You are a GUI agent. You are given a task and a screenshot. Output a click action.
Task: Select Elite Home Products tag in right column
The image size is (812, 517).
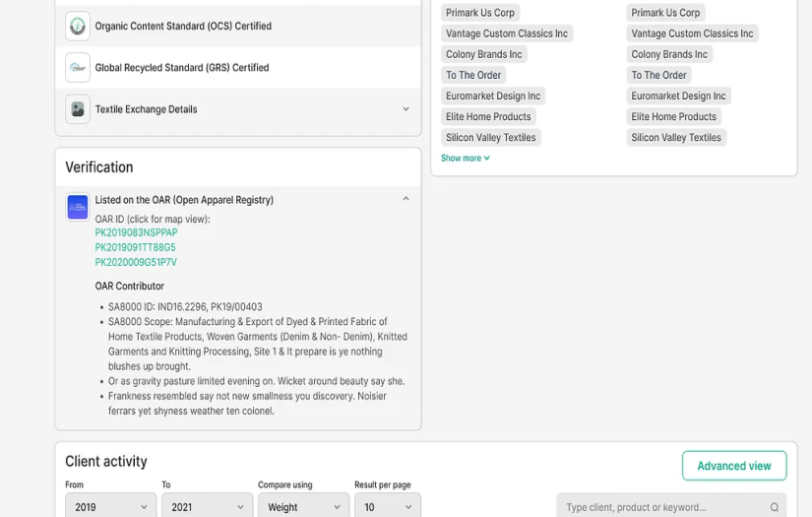coord(674,116)
